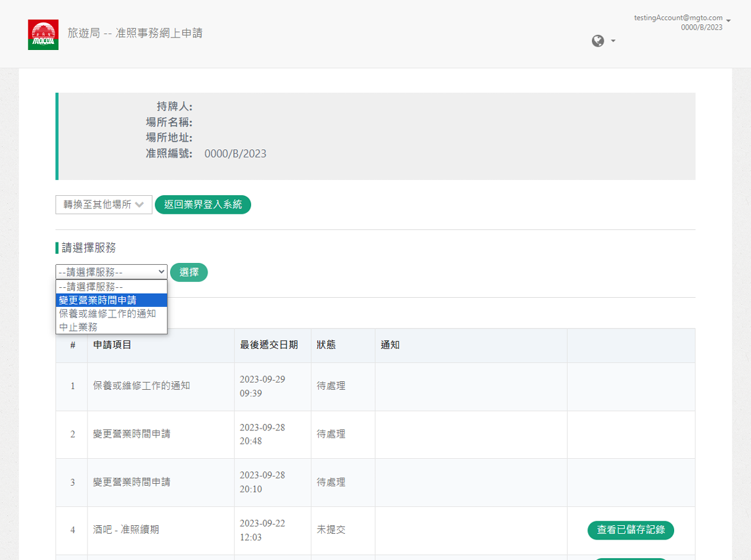
Task: Click the green 選擇 button
Action: click(x=189, y=272)
